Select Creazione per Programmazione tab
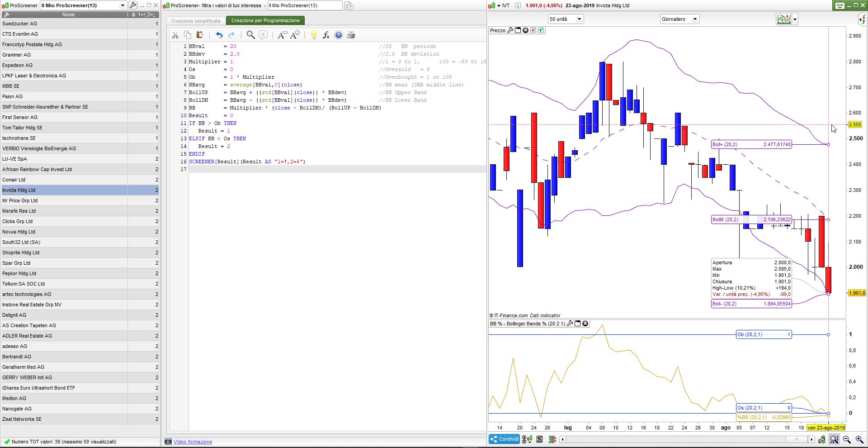The image size is (868, 448). (265, 21)
